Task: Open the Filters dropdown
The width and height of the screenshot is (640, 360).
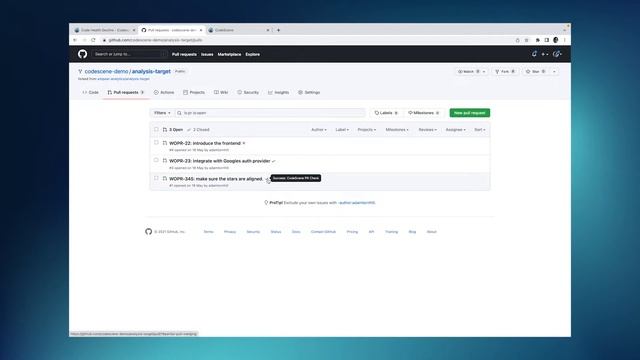Action: (x=162, y=113)
